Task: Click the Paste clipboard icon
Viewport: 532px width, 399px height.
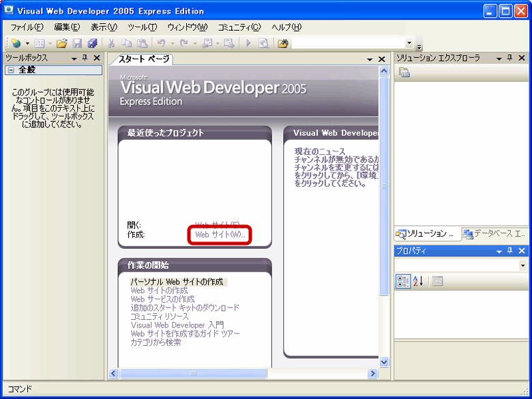Action: [142, 44]
